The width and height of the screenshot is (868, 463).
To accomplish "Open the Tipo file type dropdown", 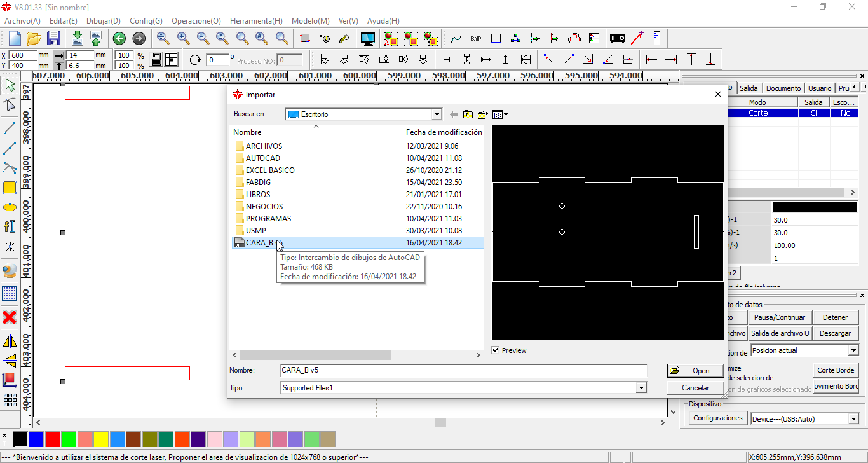I will click(641, 388).
